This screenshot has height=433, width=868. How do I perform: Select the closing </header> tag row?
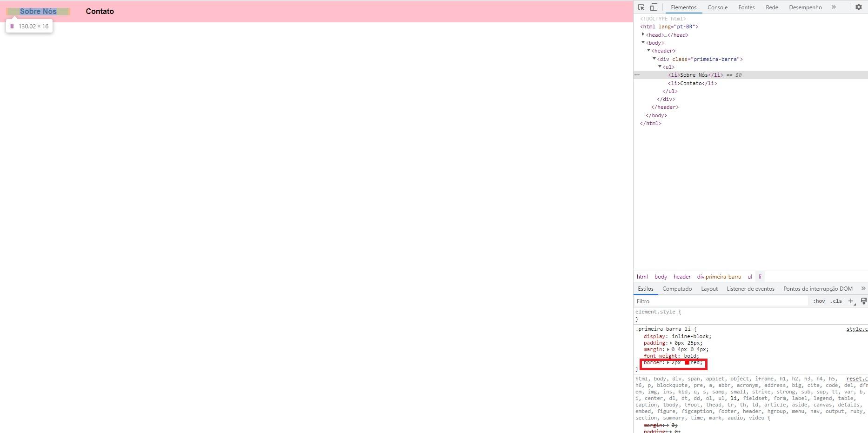click(750, 107)
